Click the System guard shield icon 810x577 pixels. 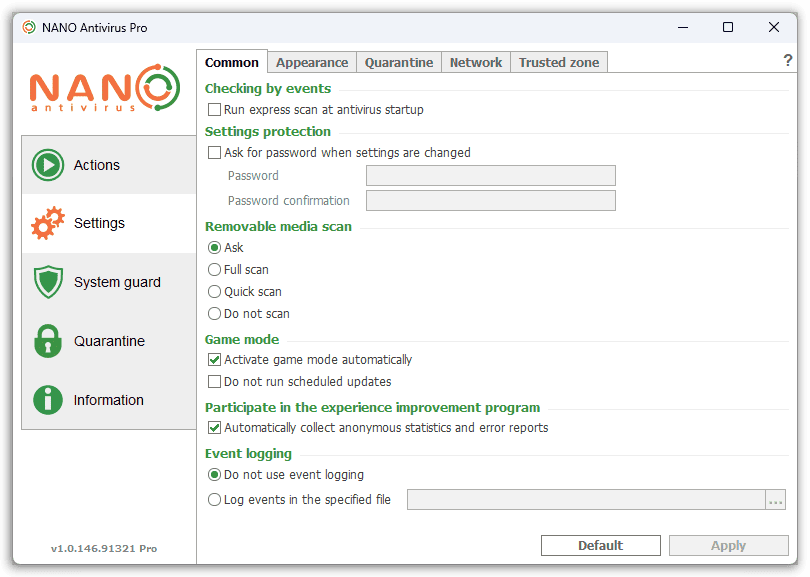point(48,282)
